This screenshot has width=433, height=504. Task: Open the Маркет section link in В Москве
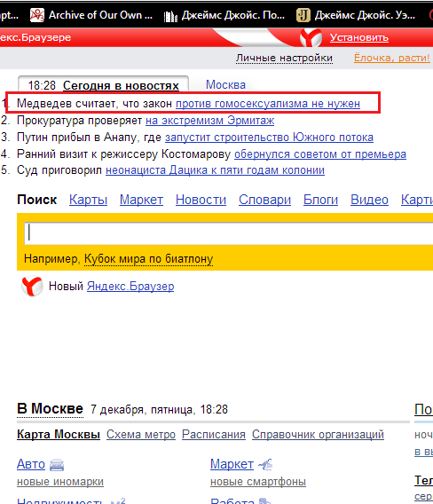[232, 464]
